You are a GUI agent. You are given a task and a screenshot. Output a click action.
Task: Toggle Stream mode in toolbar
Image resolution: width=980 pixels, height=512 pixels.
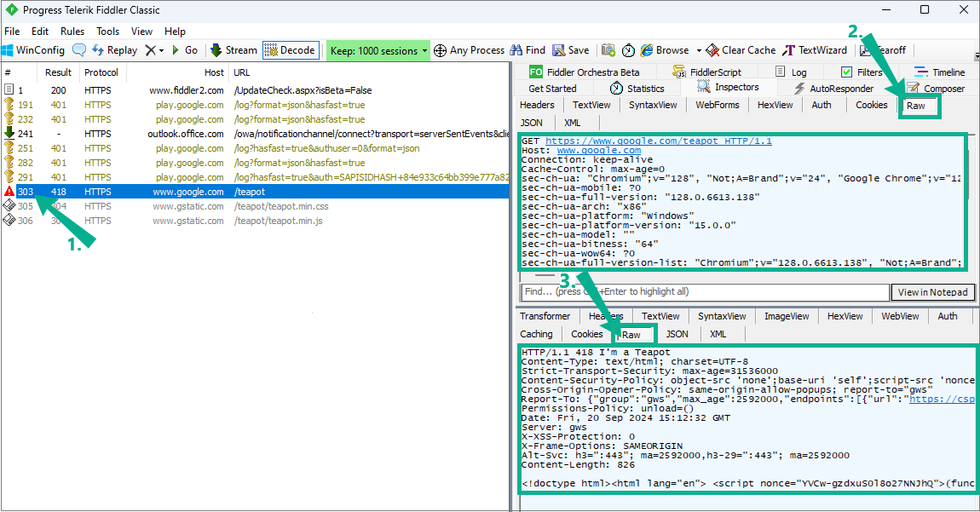click(233, 50)
